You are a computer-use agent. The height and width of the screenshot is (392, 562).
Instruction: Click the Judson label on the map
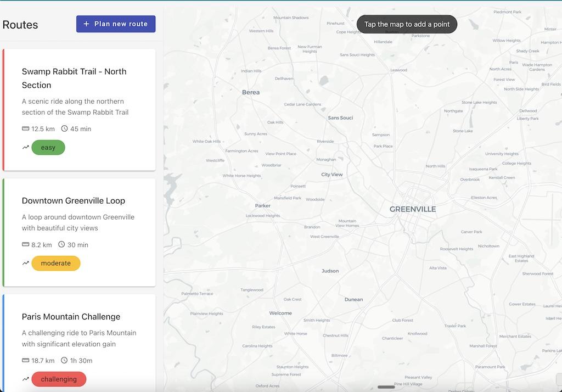pos(330,271)
